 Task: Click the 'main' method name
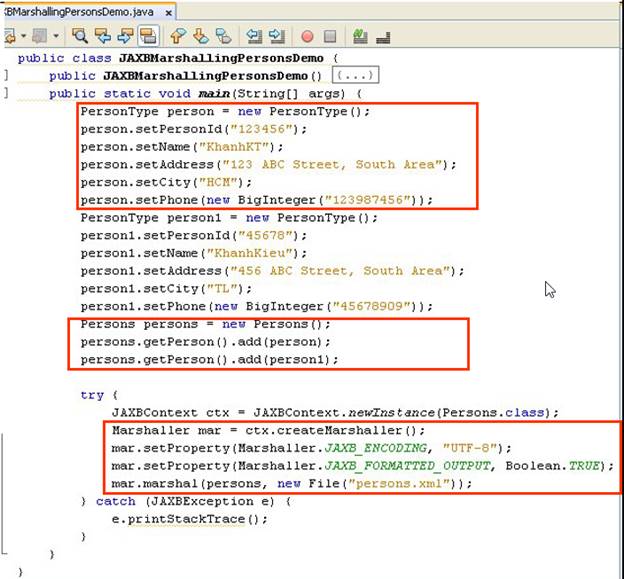[x=214, y=94]
